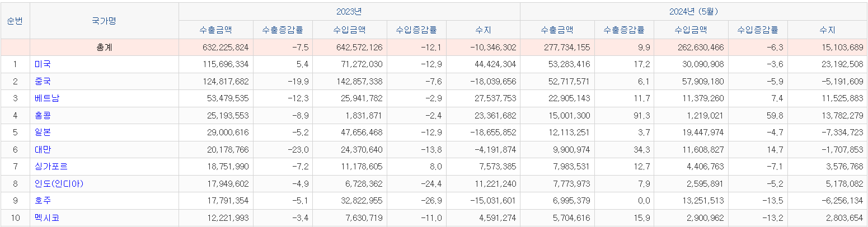868x227 pixels.
Task: Open the 싱가포르 country link
Action: point(51,167)
